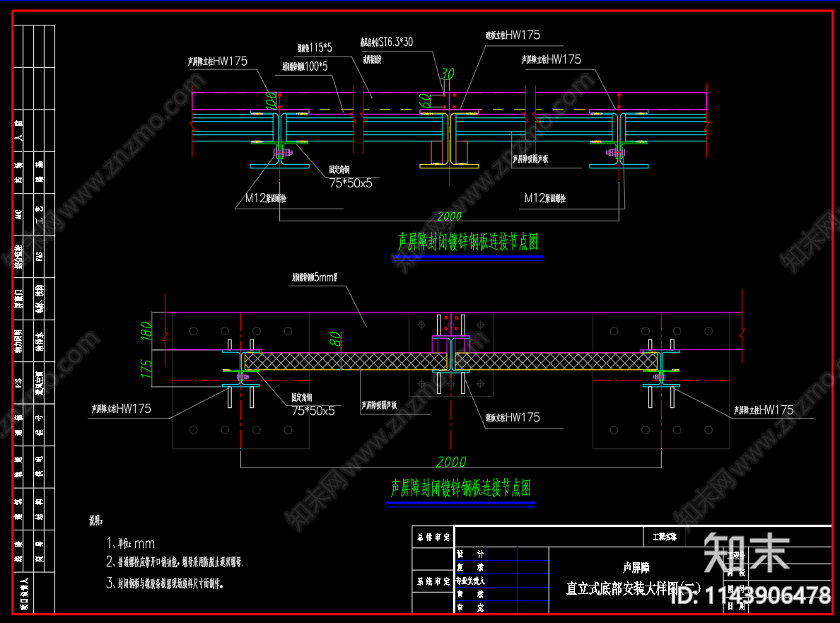Screen dimensions: 840x623
Task: Click the 说明 notes heading
Action: [x=96, y=520]
